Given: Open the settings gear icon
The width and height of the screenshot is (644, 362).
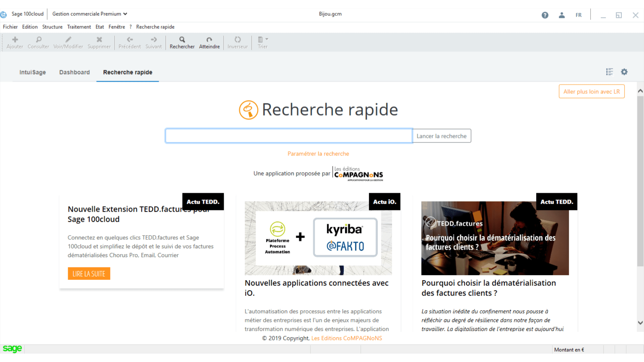Looking at the screenshot, I should [624, 72].
